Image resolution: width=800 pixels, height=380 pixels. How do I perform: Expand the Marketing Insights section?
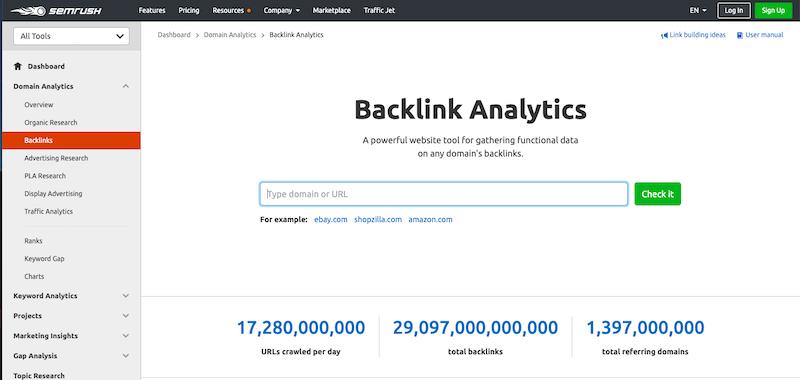126,336
